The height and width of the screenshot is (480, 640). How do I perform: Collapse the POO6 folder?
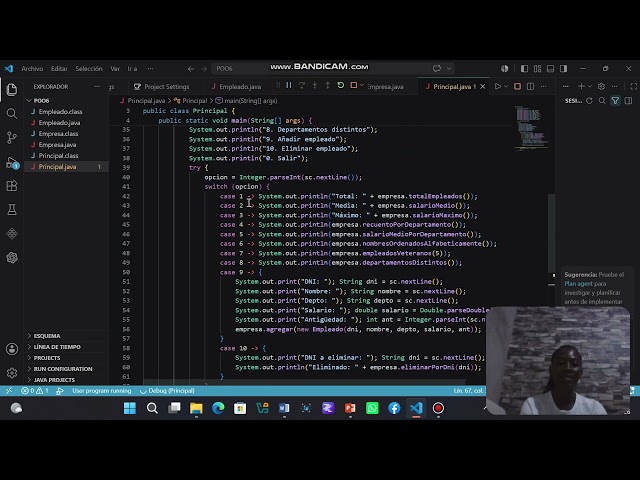pos(41,100)
